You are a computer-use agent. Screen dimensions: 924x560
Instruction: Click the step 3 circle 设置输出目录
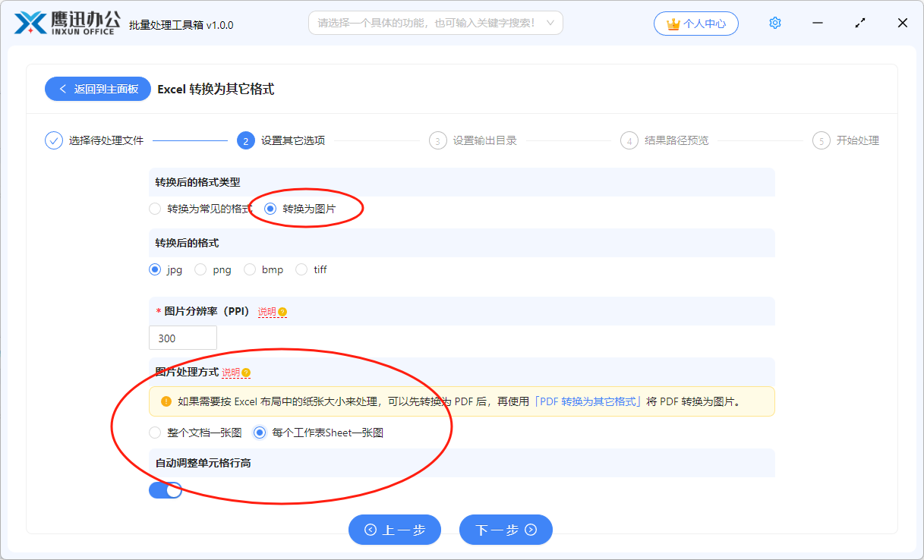pyautogui.click(x=437, y=140)
